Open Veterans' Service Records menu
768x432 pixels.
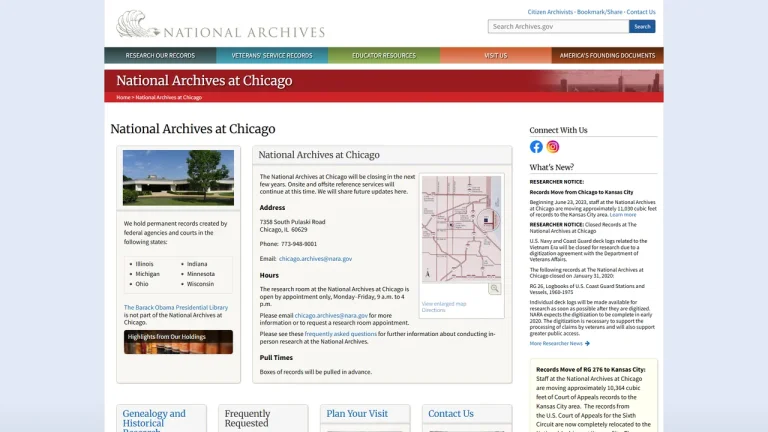tap(272, 55)
